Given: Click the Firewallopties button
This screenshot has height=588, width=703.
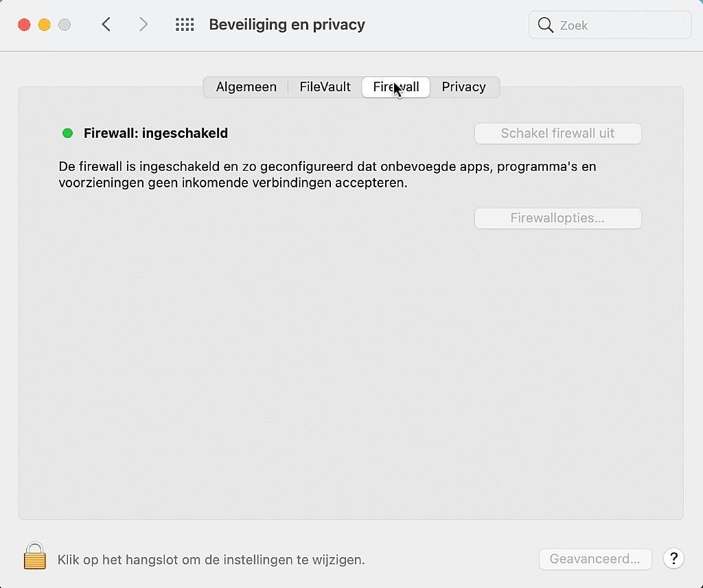Looking at the screenshot, I should [557, 218].
